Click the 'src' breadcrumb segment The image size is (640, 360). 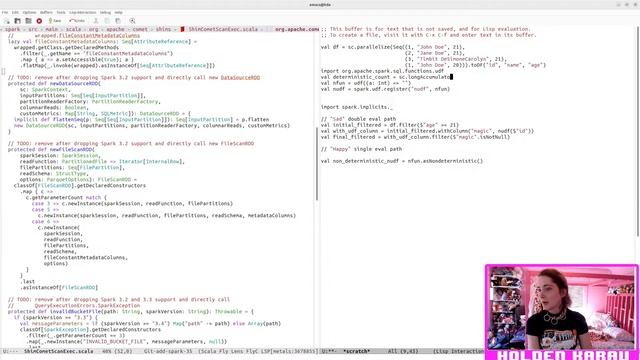click(x=33, y=29)
